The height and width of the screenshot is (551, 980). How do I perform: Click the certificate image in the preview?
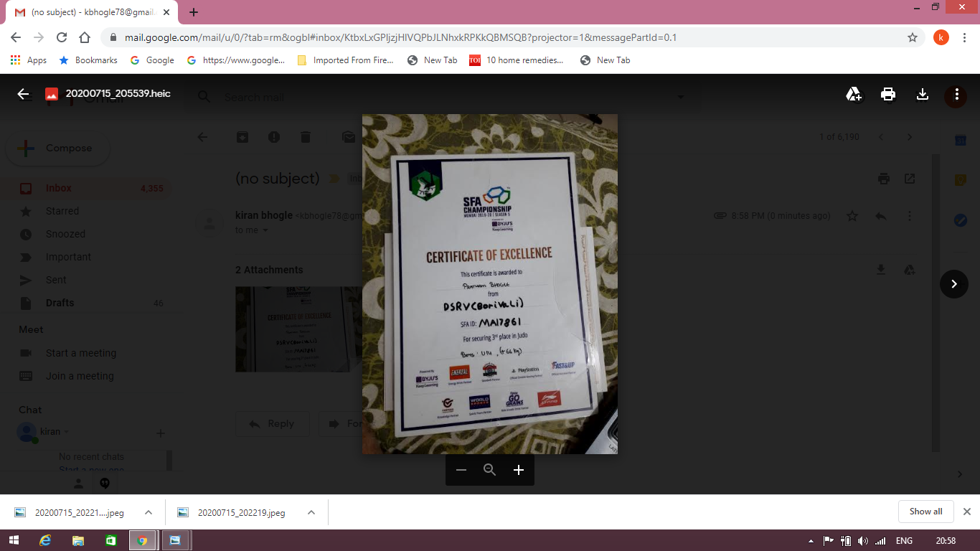pyautogui.click(x=490, y=284)
